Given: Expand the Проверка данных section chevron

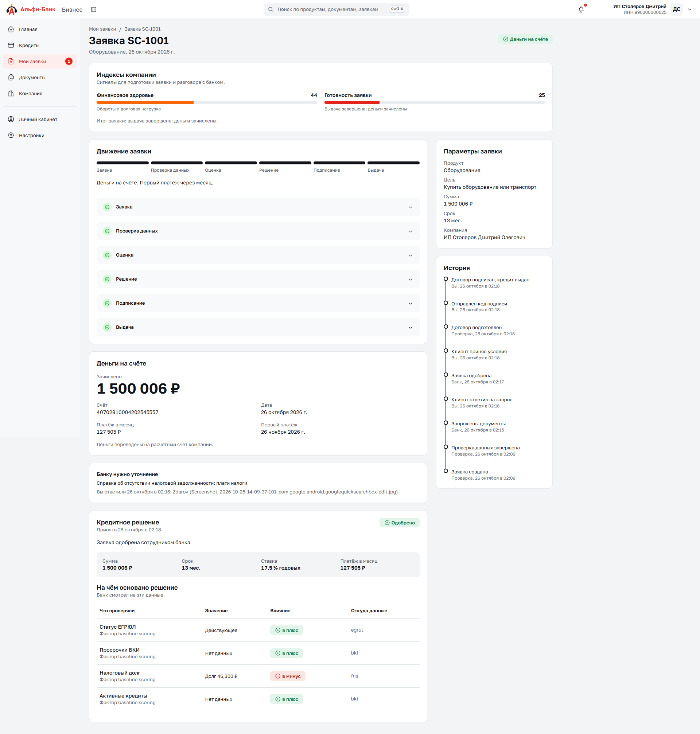Looking at the screenshot, I should pyautogui.click(x=411, y=231).
